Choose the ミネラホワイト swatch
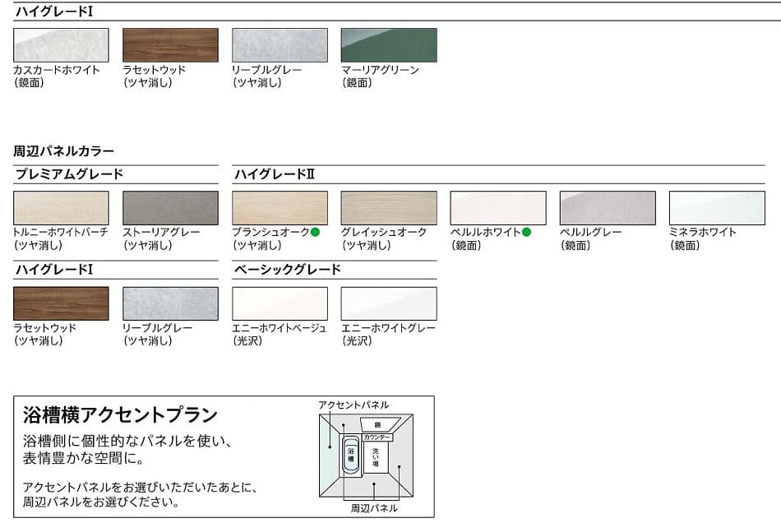The width and height of the screenshot is (781, 532). (717, 208)
